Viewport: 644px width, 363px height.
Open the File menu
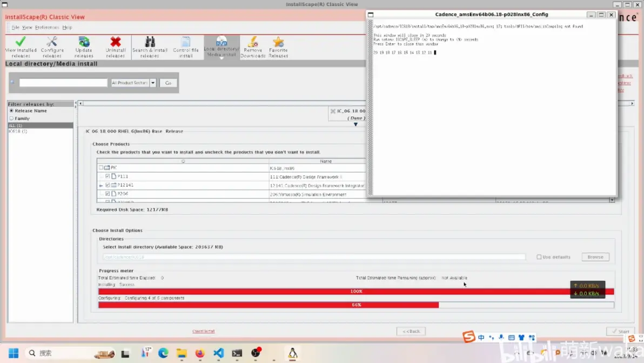pos(15,28)
